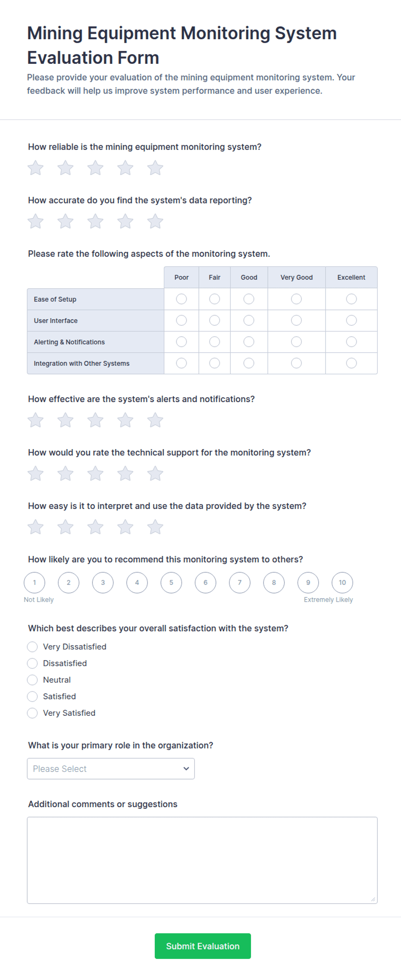Select the Very Satisfied option

[x=32, y=713]
